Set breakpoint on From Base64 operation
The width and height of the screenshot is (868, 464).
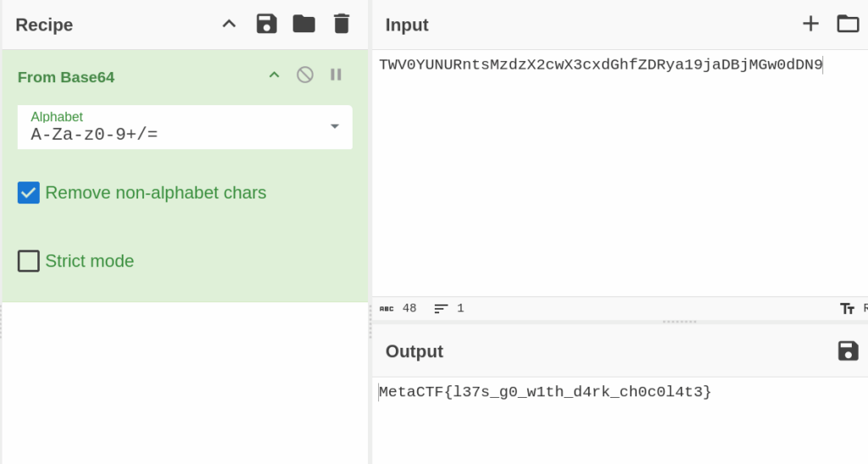click(x=336, y=75)
